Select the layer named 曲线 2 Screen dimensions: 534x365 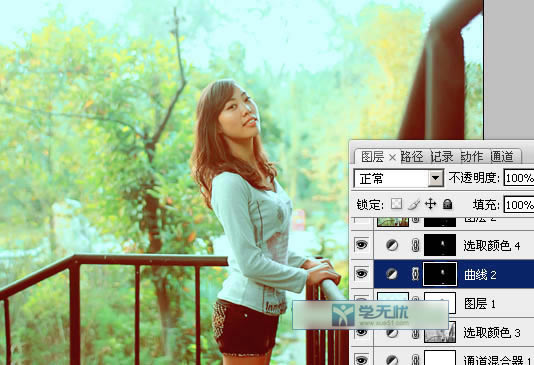tap(480, 274)
